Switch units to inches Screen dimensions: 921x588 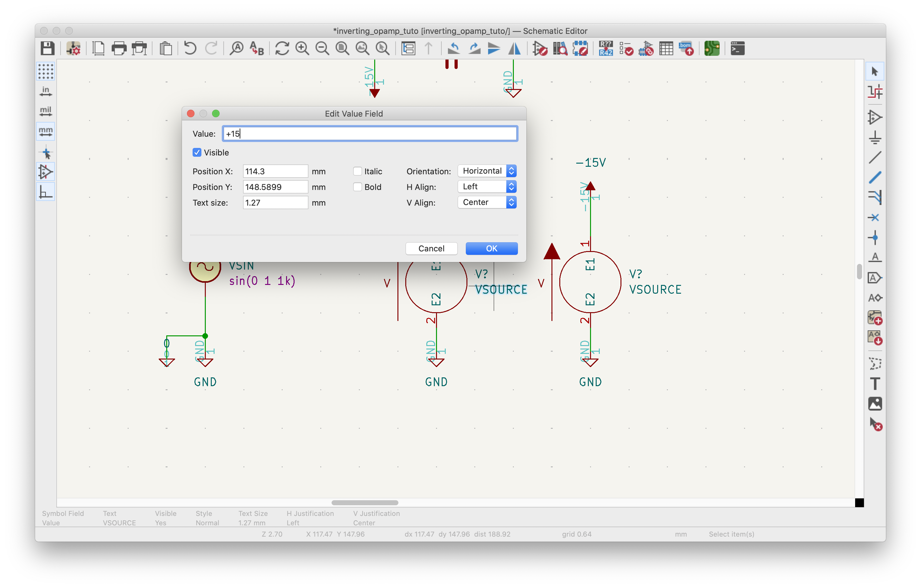click(45, 91)
